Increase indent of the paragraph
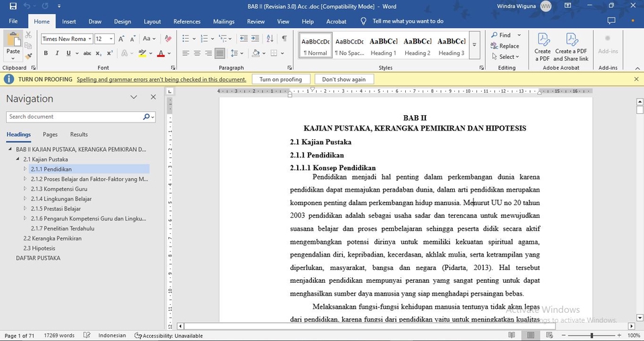Screen dimensions: 644x341 (255, 39)
